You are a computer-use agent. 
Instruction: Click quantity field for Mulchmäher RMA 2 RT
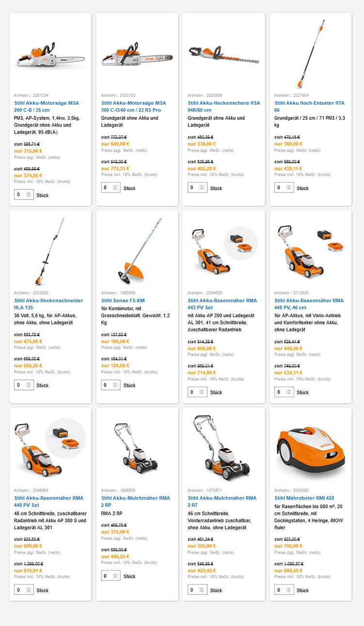tap(198, 590)
